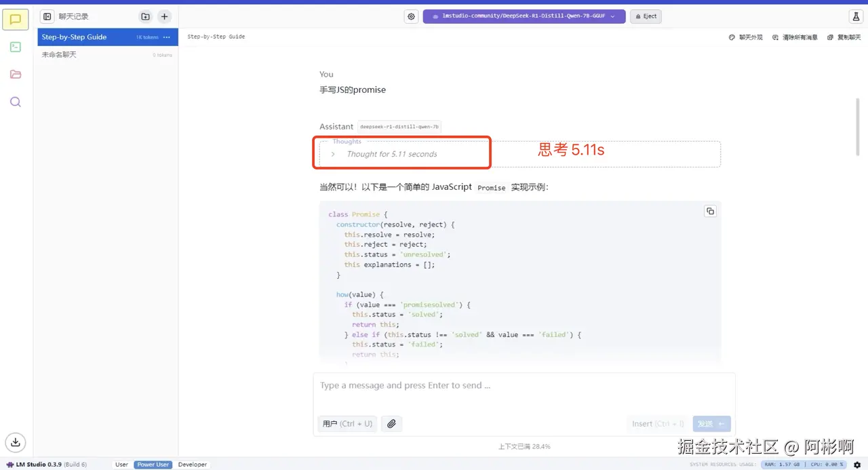This screenshot has height=470, width=868.
Task: Click the 1K tokens label
Action: pyautogui.click(x=147, y=37)
